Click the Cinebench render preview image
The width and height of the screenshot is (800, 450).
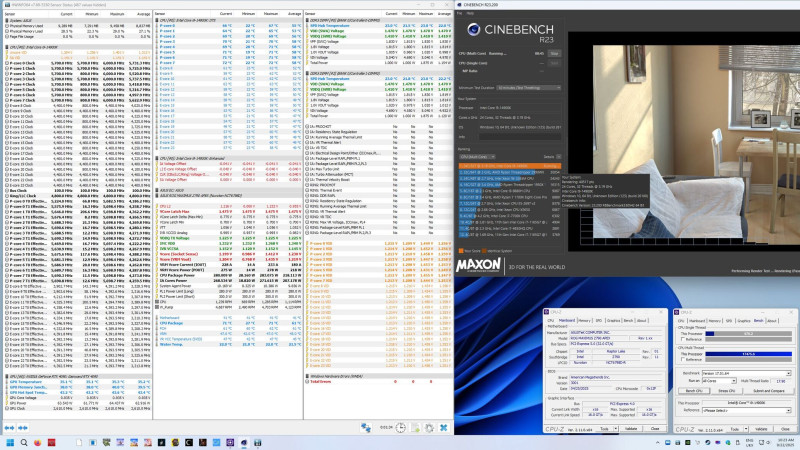tap(696, 141)
